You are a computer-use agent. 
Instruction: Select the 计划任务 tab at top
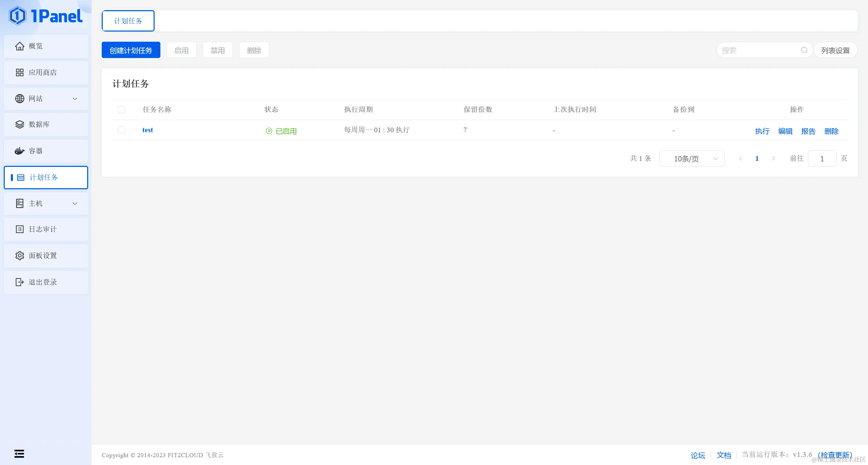[128, 21]
